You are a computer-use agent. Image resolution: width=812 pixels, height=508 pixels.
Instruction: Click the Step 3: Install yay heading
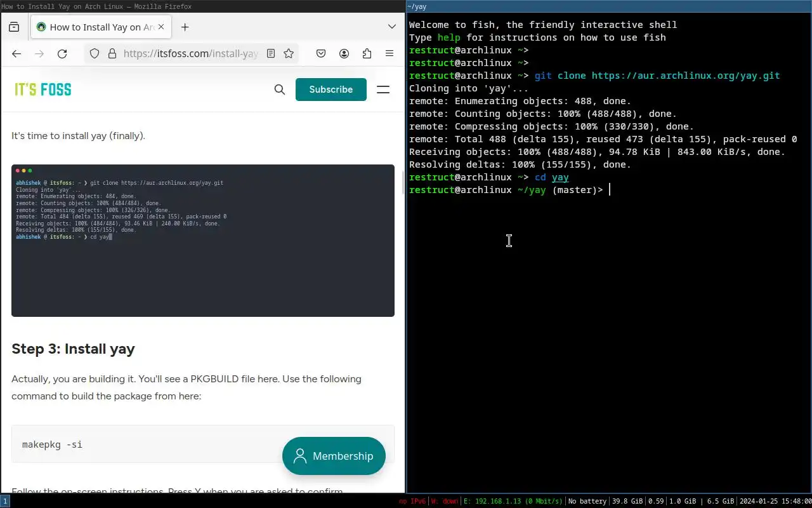point(73,349)
